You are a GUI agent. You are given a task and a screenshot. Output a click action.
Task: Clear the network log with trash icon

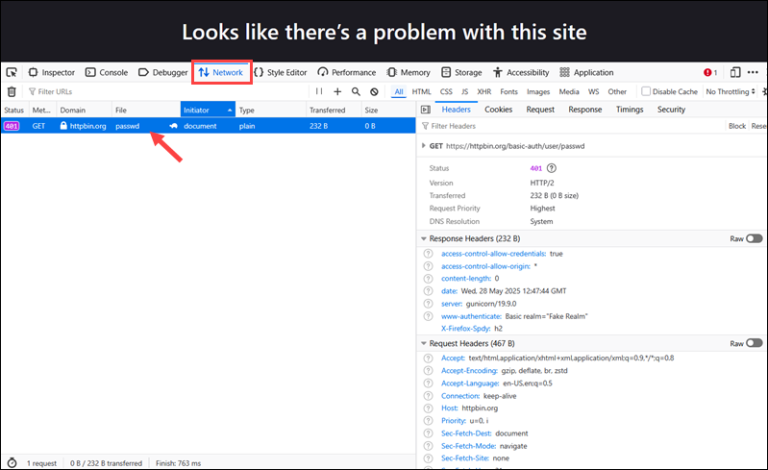click(12, 92)
